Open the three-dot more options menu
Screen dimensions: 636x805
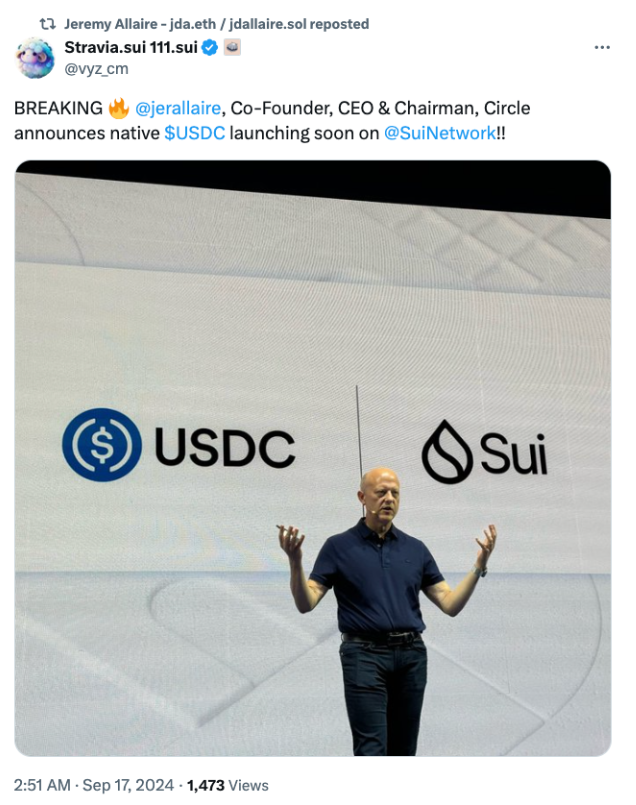tap(602, 47)
